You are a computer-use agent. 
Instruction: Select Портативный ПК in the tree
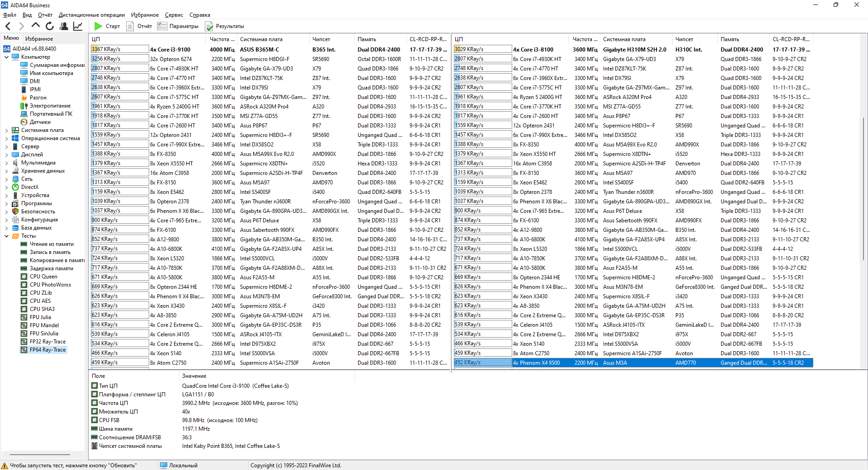pos(47,114)
